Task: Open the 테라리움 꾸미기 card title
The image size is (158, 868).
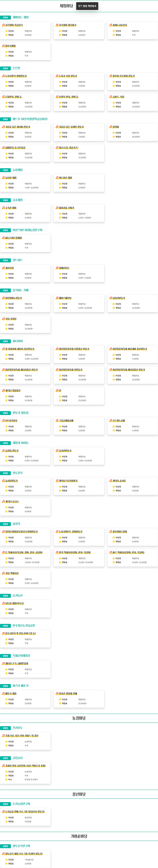Action: click(67, 208)
